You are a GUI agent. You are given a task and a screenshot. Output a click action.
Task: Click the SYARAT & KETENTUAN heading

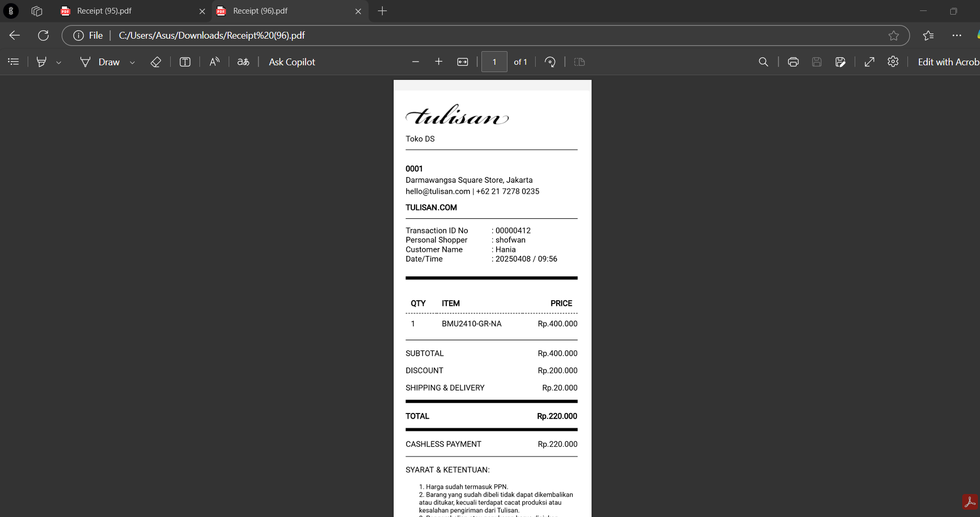[447, 470]
